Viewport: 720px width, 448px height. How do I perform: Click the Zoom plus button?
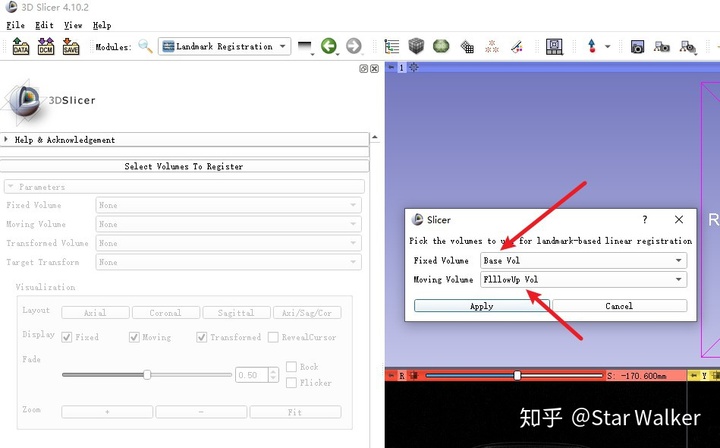tap(107, 412)
